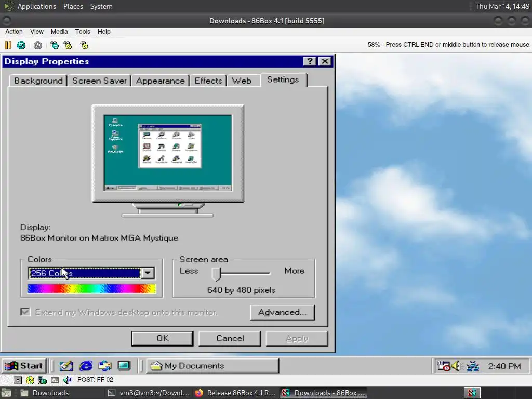This screenshot has height=399, width=532.
Task: Click the greyed-out Apply button
Action: click(297, 338)
